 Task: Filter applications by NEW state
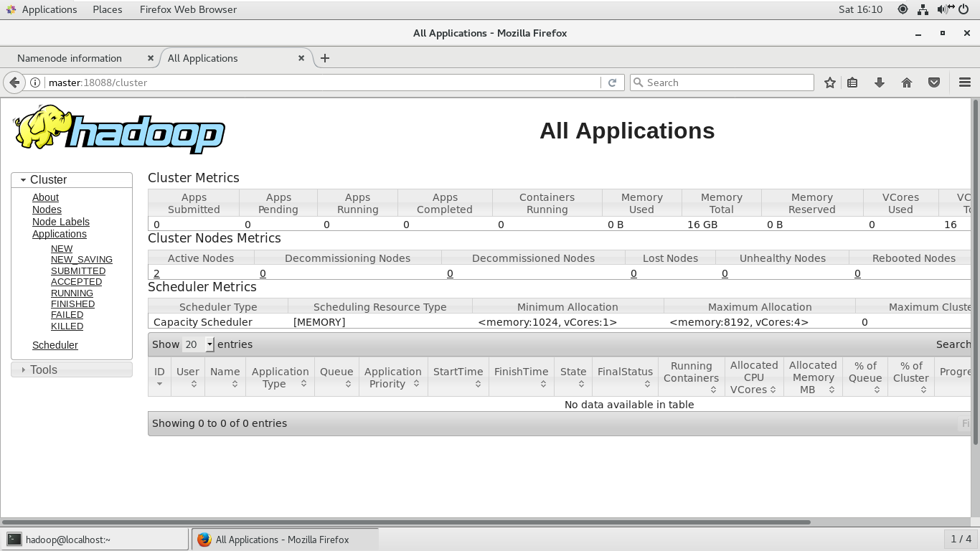click(x=62, y=249)
